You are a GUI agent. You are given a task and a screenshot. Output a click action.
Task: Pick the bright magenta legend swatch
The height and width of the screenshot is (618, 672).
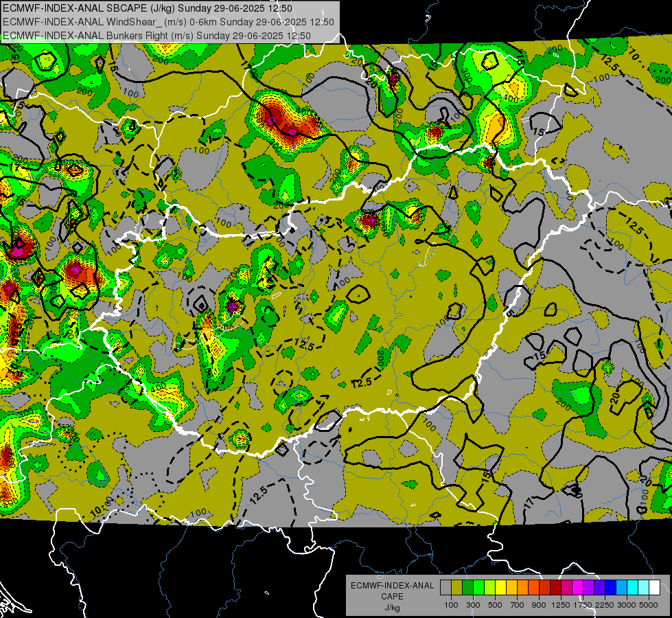[x=578, y=587]
